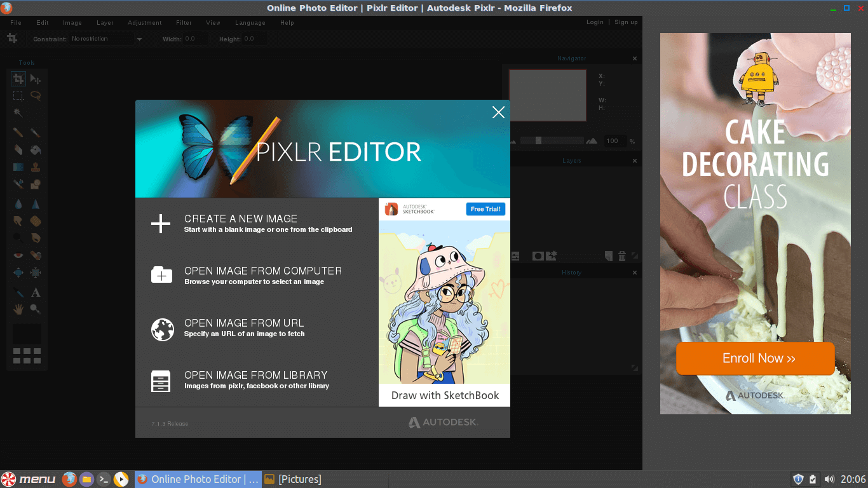Select the Hand pan tool

pos(18,309)
